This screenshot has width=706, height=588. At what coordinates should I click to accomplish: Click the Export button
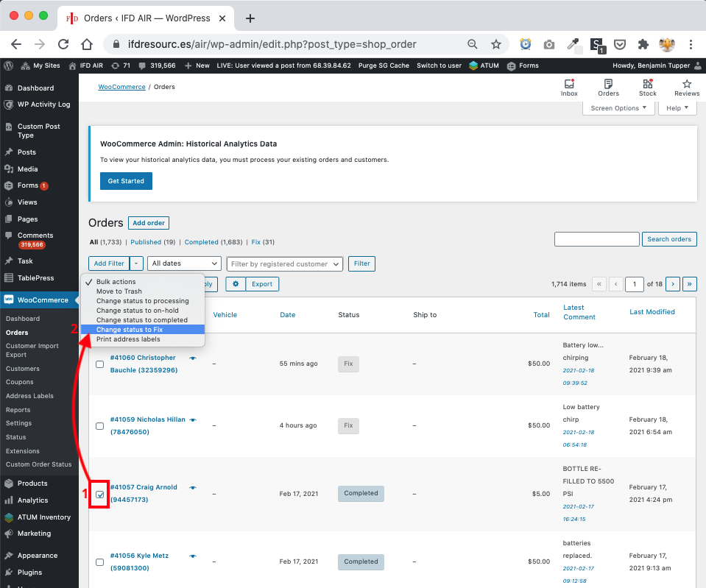(262, 284)
